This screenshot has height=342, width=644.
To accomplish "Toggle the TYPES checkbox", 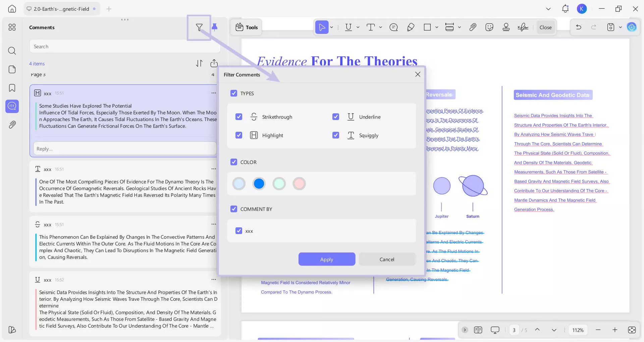I will [x=234, y=93].
